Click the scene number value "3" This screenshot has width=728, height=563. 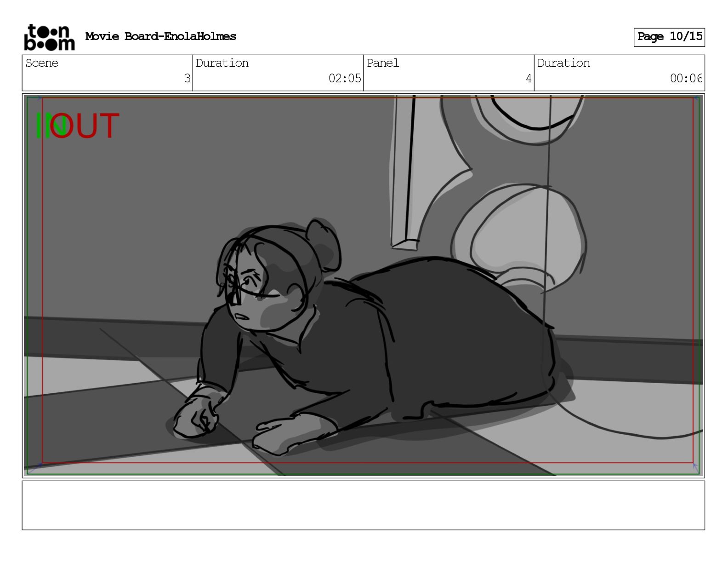tap(187, 78)
